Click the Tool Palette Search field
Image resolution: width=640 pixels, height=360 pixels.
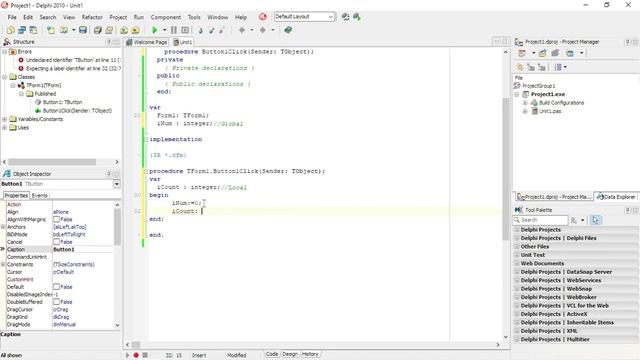(x=540, y=220)
